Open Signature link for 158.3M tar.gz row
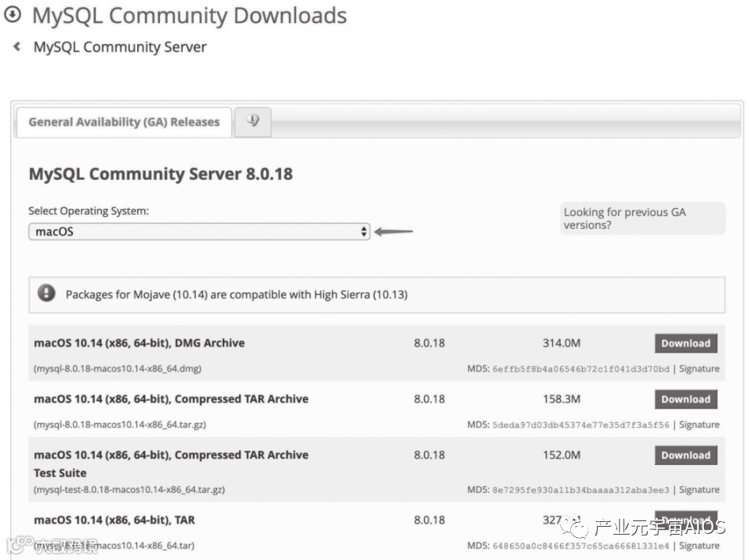Image resolution: width=750 pixels, height=560 pixels. point(699,425)
